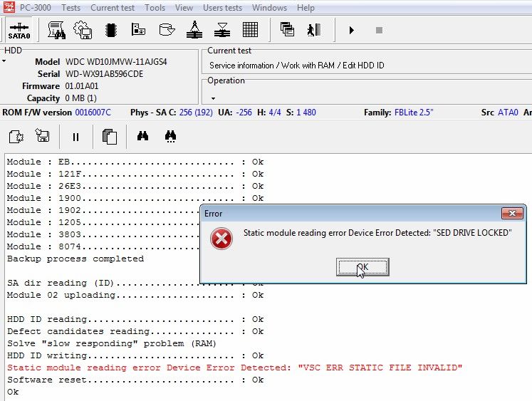Image resolution: width=532 pixels, height=401 pixels.
Task: Click the red VSC ERR STATIC FILE INVALID line
Action: click(x=234, y=368)
